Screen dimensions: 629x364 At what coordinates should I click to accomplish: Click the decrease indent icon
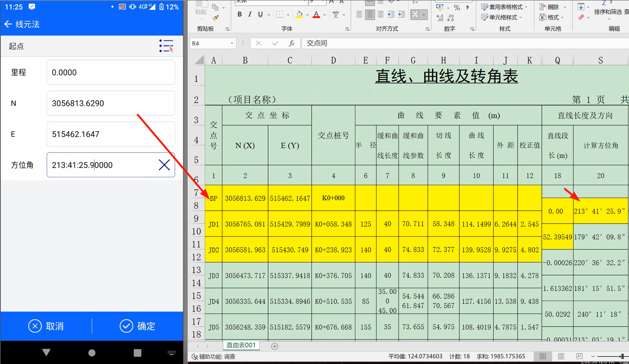point(391,14)
